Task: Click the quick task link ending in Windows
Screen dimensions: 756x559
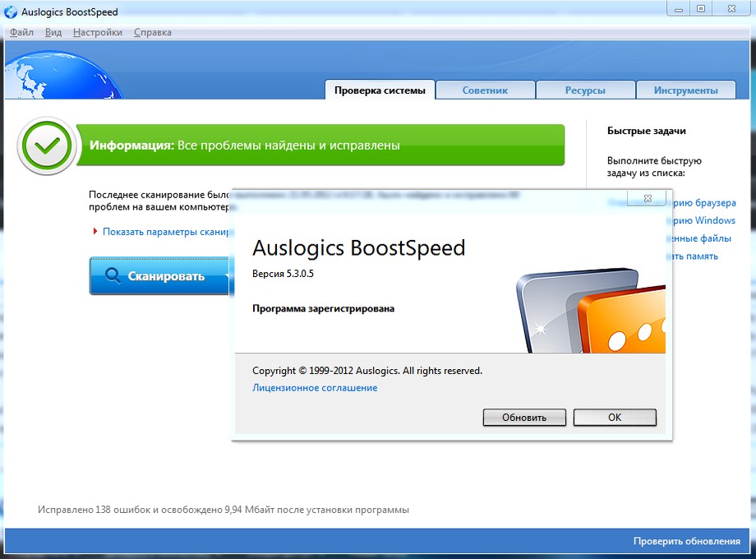Action: 704,220
